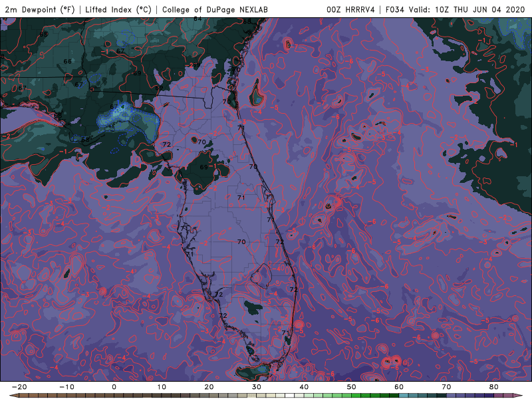Click the "2m Dewpoint (°F)" title text
The height and width of the screenshot is (399, 532).
pos(40,10)
